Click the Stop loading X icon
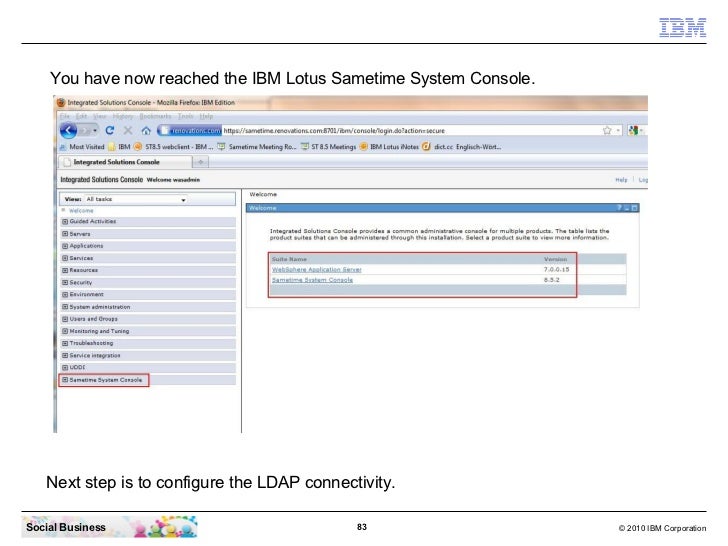The image size is (728, 546). [x=128, y=130]
